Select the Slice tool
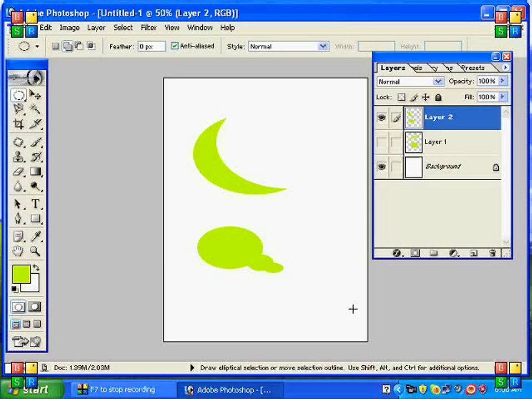 tap(35, 124)
